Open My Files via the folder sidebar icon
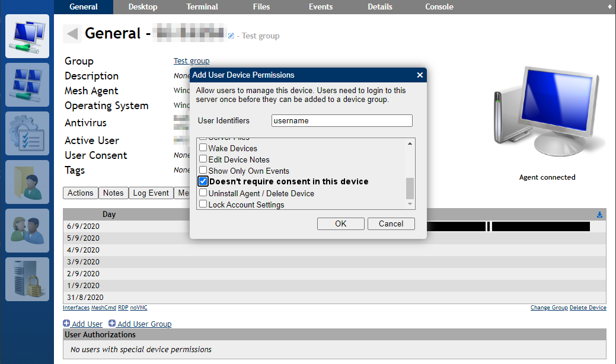 pyautogui.click(x=27, y=182)
